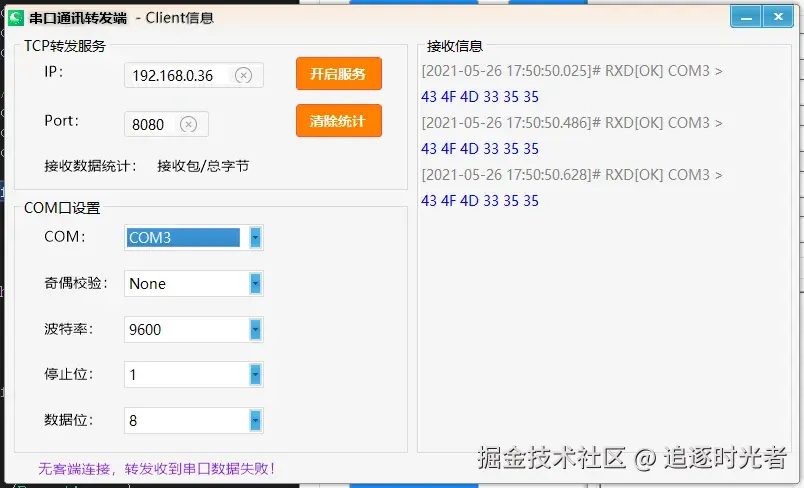Click the COM口设置 group title
The image size is (804, 488).
tap(62, 208)
